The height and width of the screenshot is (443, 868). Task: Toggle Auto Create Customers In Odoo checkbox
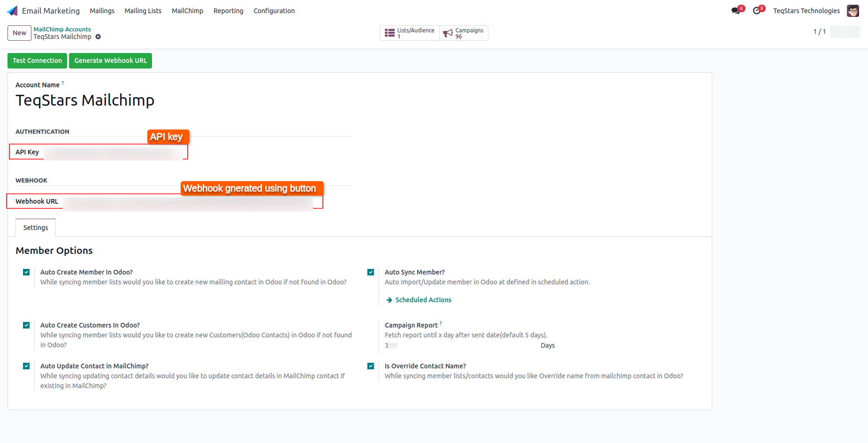click(26, 325)
